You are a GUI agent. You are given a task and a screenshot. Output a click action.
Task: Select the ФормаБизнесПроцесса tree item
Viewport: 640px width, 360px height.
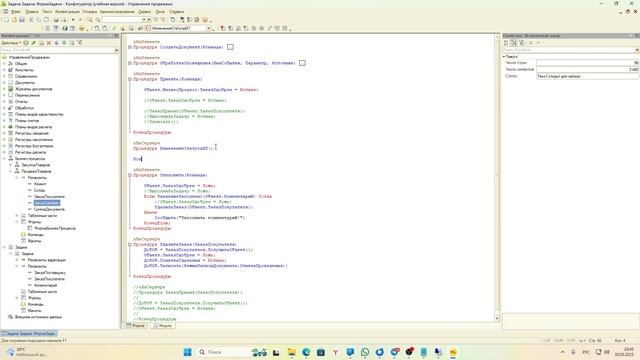(55, 228)
